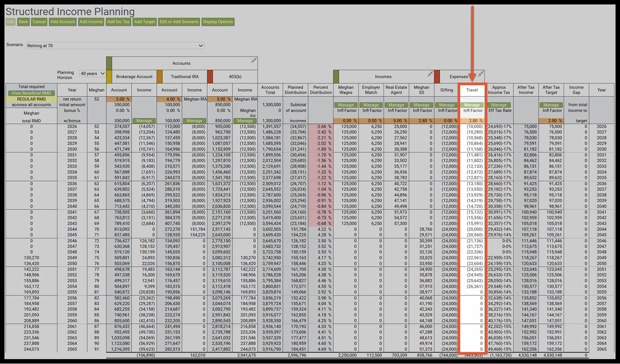620x364 pixels.
Task: Click the green Incomes group color swatch
Action: (x=336, y=77)
